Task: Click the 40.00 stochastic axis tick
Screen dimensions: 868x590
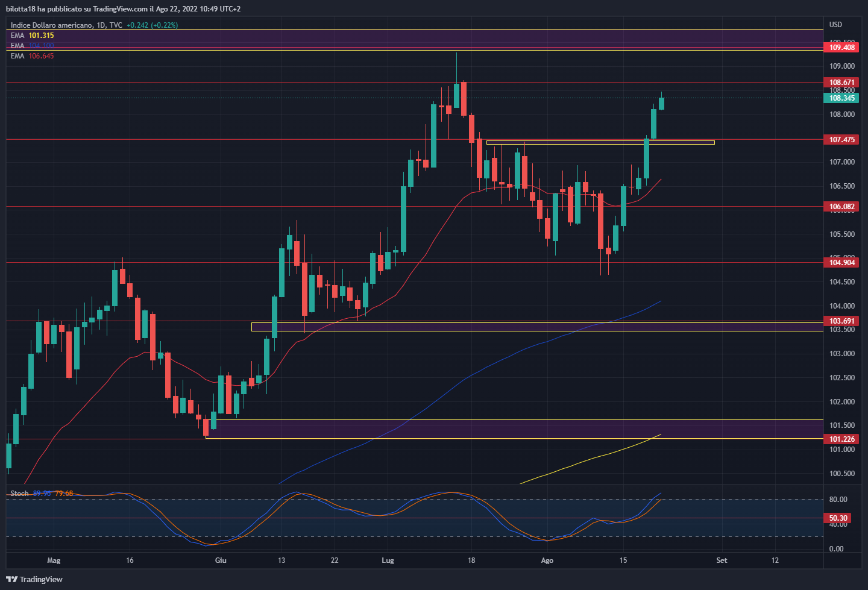Action: coord(838,525)
